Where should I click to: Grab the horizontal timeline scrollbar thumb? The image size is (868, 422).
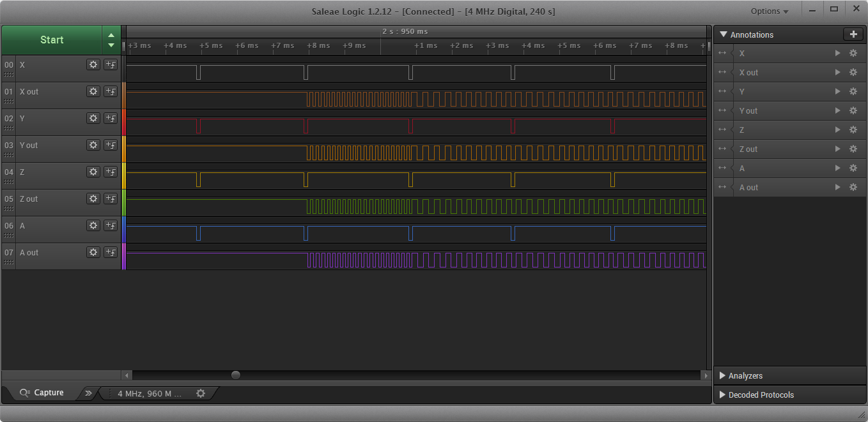[236, 375]
